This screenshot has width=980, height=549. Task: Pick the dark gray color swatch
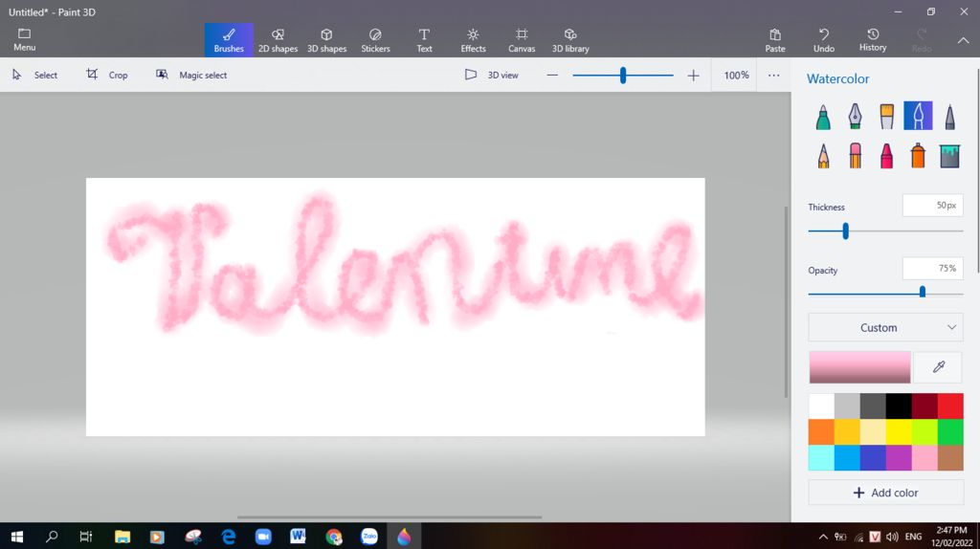[873, 406]
